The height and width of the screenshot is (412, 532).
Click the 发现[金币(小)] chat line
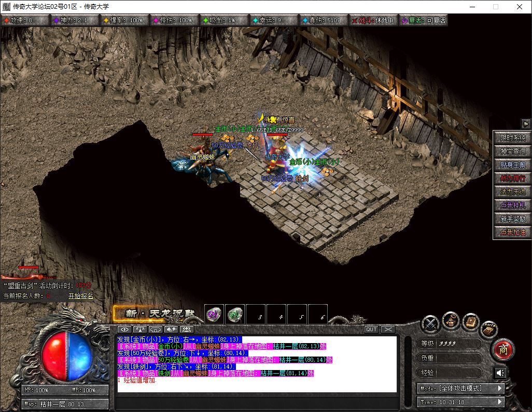click(179, 339)
